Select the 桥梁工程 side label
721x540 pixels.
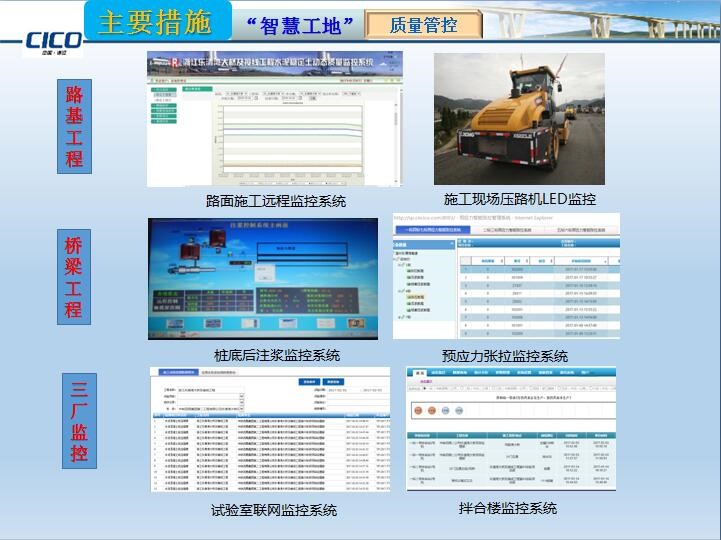[73, 274]
